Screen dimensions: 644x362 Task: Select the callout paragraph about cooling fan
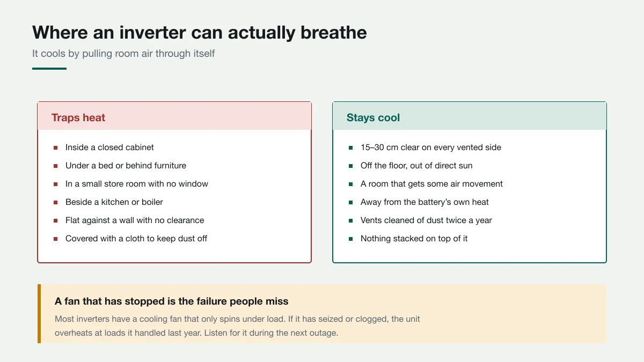237,326
